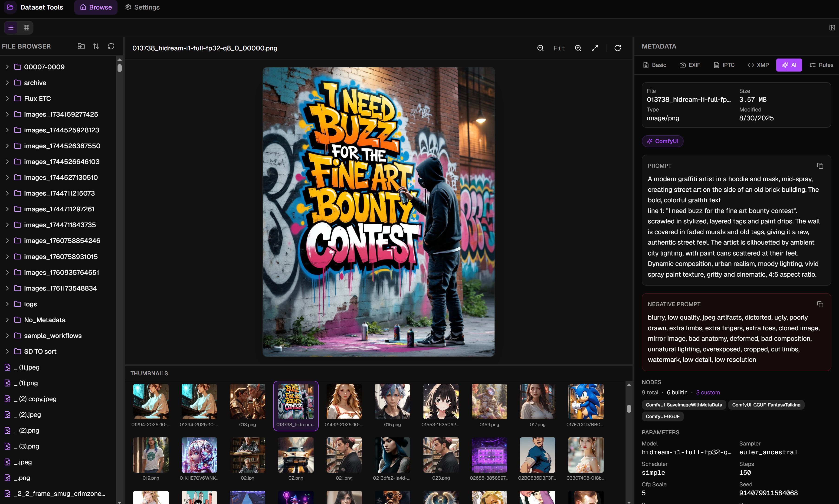Open the EXIF metadata tab
Image resolution: width=839 pixels, height=504 pixels.
pos(690,65)
